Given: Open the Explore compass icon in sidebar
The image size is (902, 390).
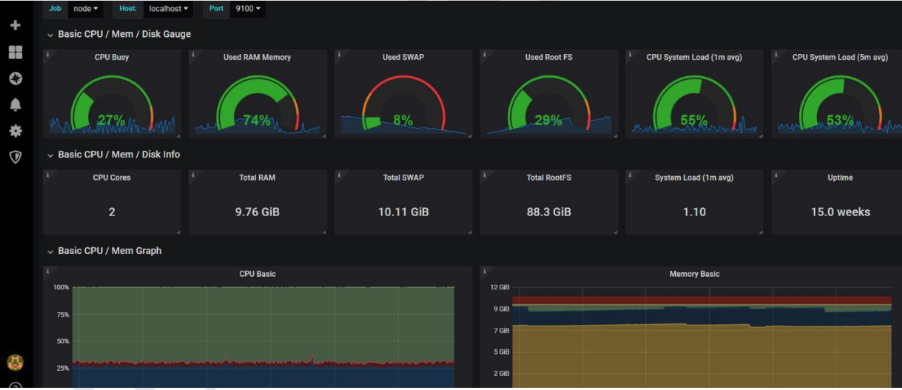Looking at the screenshot, I should pyautogui.click(x=16, y=79).
